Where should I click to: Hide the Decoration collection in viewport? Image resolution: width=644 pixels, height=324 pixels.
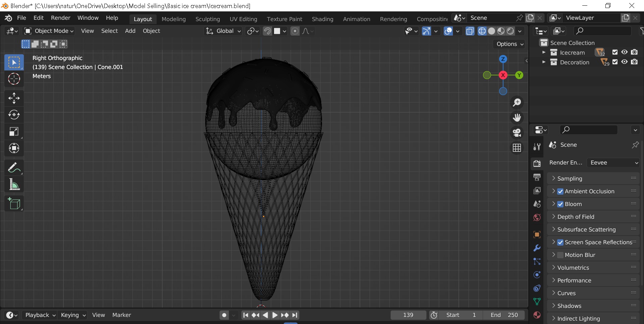coord(624,62)
